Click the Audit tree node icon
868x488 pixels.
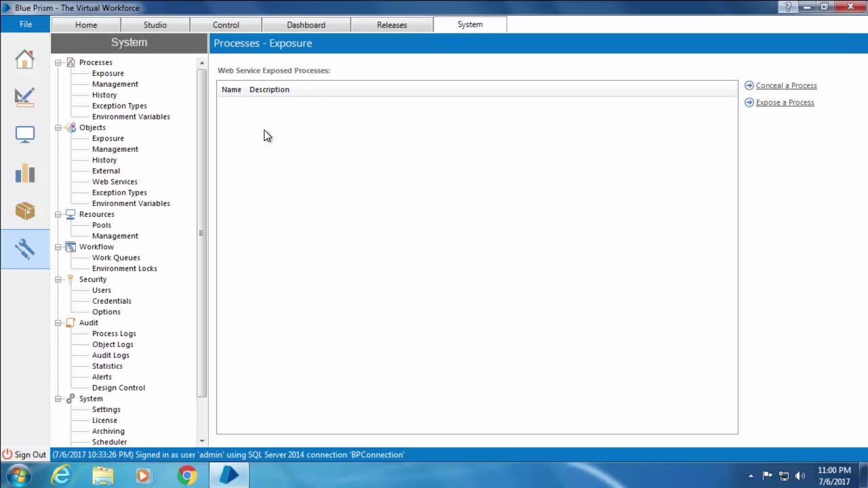click(x=71, y=323)
